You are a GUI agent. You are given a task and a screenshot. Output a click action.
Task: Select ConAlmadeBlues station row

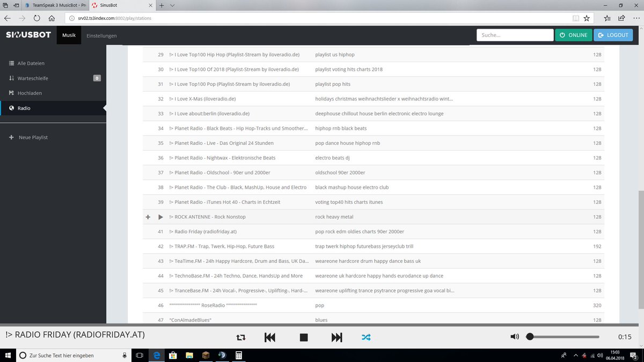pyautogui.click(x=373, y=319)
